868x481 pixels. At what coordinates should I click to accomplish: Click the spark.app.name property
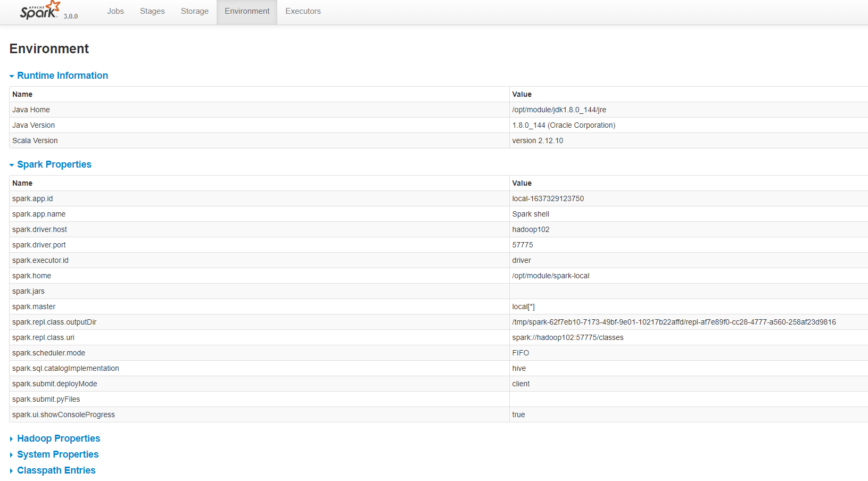39,214
